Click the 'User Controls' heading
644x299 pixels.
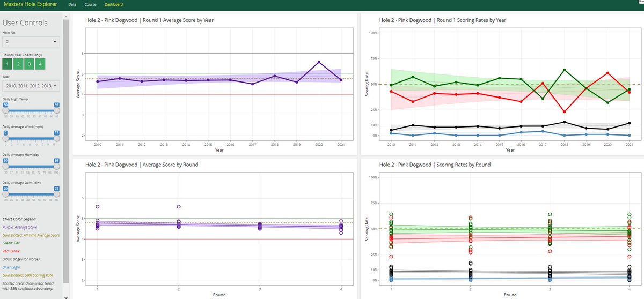click(x=25, y=23)
